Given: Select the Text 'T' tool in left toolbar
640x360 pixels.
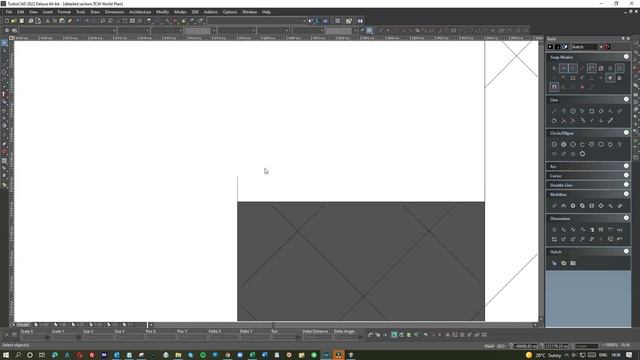Looking at the screenshot, I should pyautogui.click(x=4, y=94).
